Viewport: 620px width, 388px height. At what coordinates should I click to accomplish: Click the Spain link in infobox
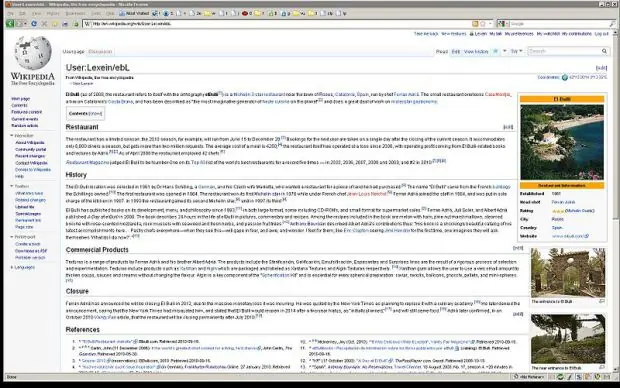click(x=557, y=228)
